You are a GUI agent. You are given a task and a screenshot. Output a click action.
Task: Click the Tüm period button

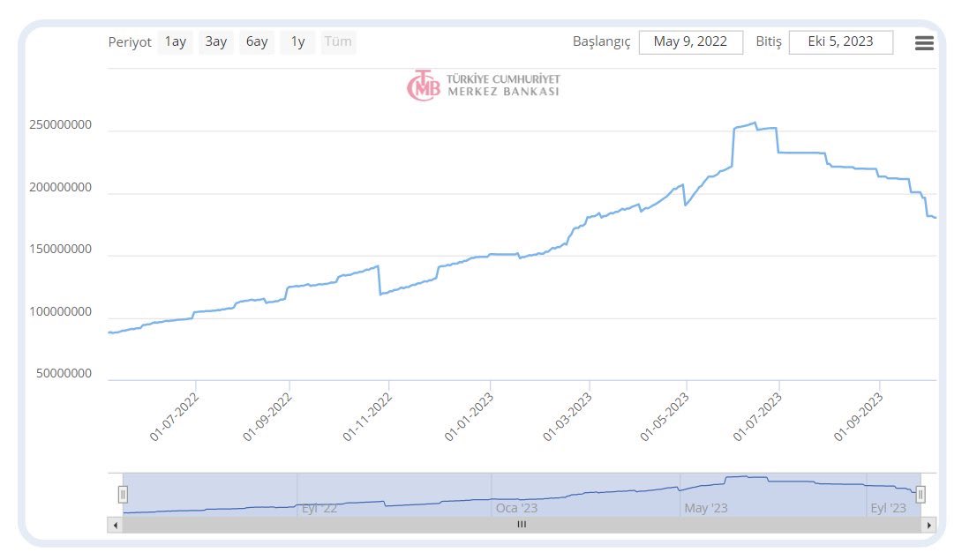point(338,41)
